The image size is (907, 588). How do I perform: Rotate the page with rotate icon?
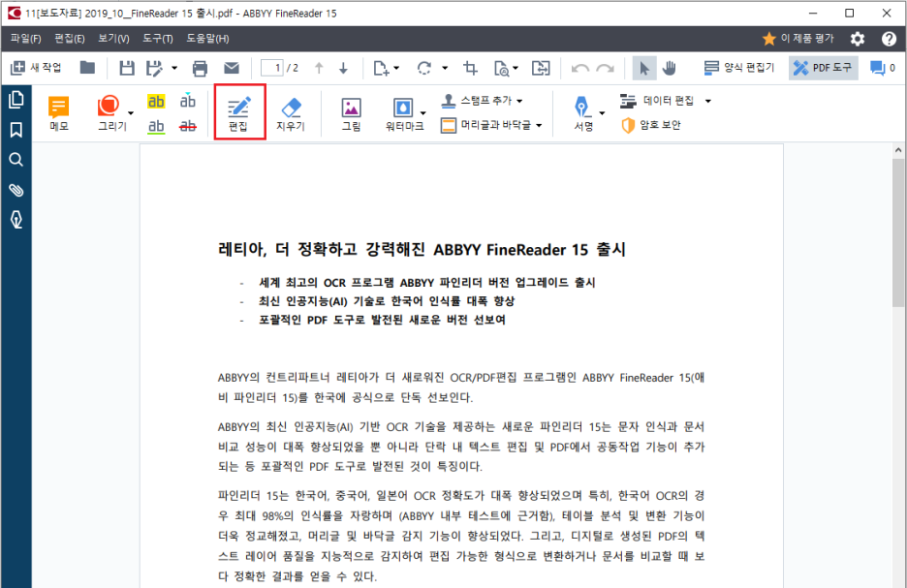[x=424, y=68]
